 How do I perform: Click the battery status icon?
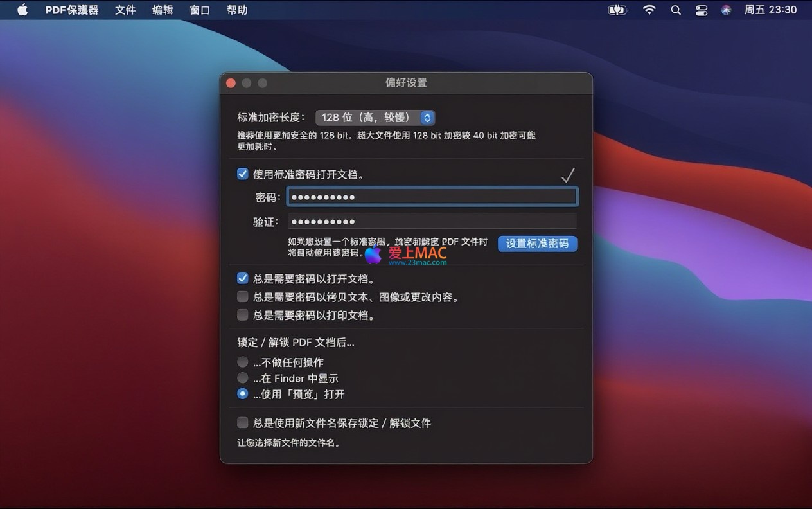coord(617,10)
